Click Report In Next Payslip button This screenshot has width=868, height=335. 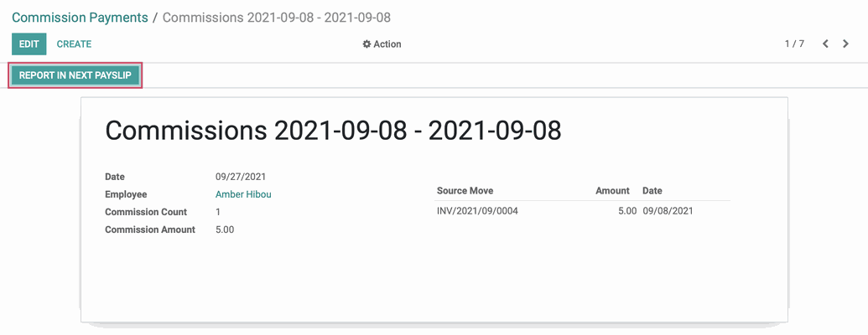point(75,75)
